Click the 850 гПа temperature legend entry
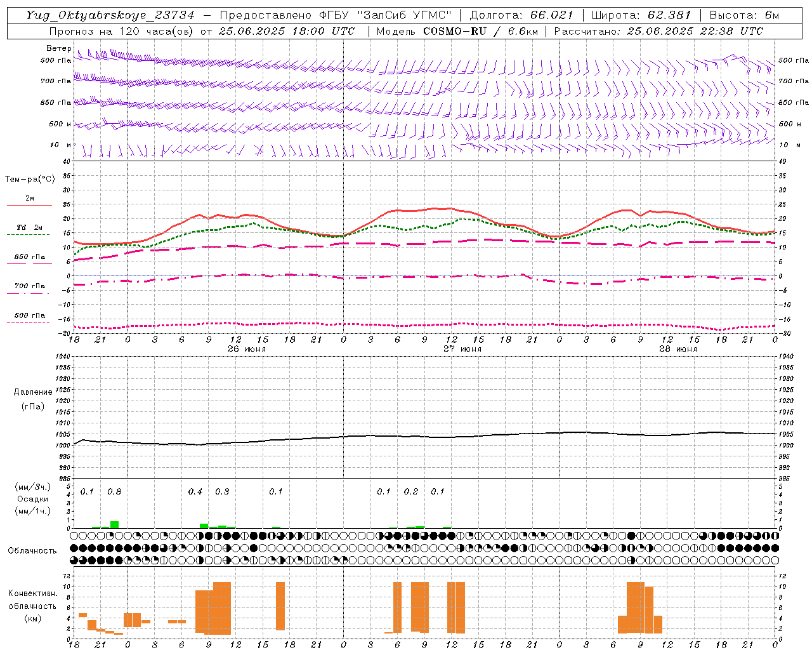Screen dimensions: 812x650 (x=29, y=257)
